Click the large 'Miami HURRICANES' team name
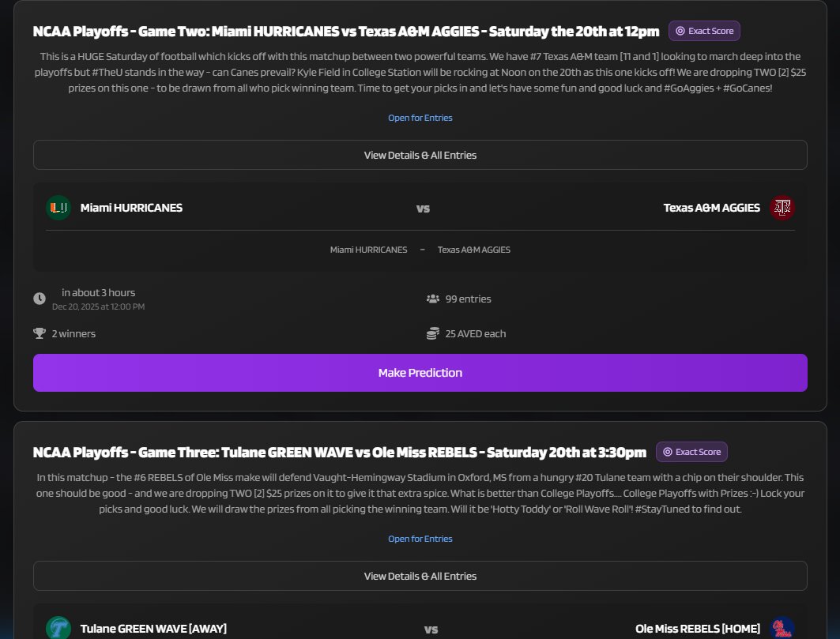The height and width of the screenshot is (639, 840). tap(131, 208)
